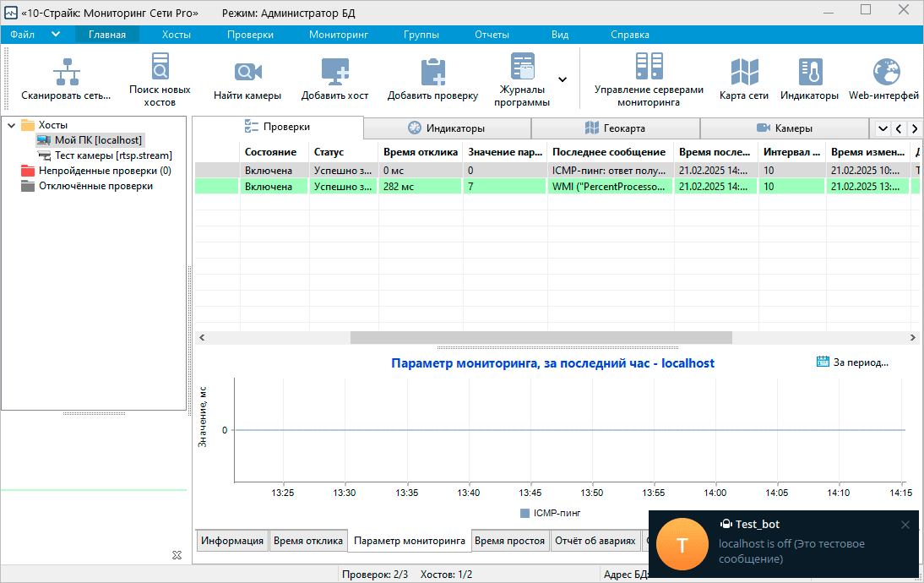Click the application logo icon in title bar
This screenshot has width=924, height=583.
tap(11, 13)
